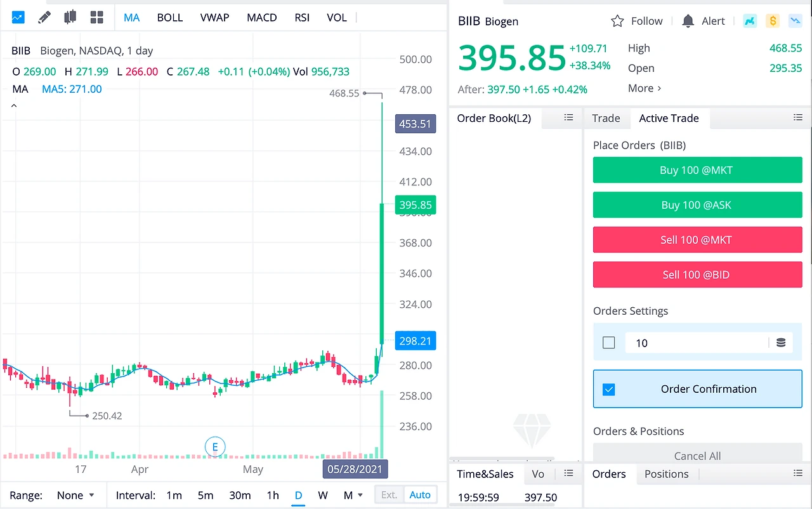
Task: Switch to the Vo tab beside Time&Sales
Action: [538, 473]
